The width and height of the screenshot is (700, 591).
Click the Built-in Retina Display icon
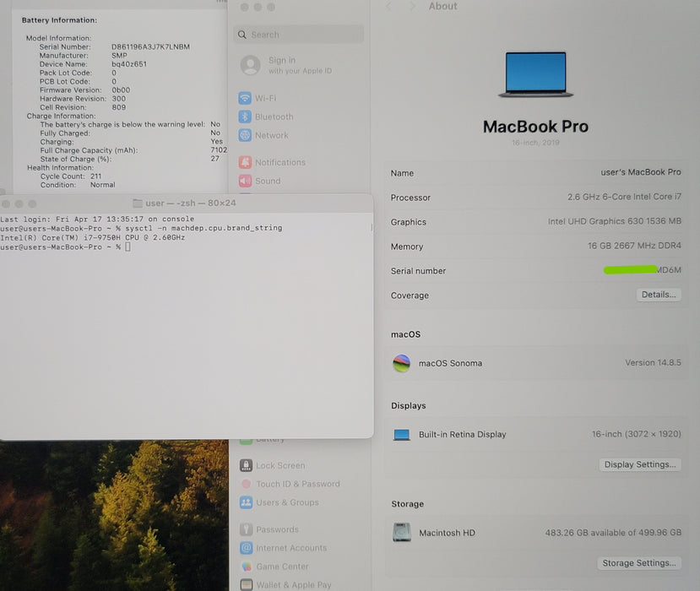401,434
